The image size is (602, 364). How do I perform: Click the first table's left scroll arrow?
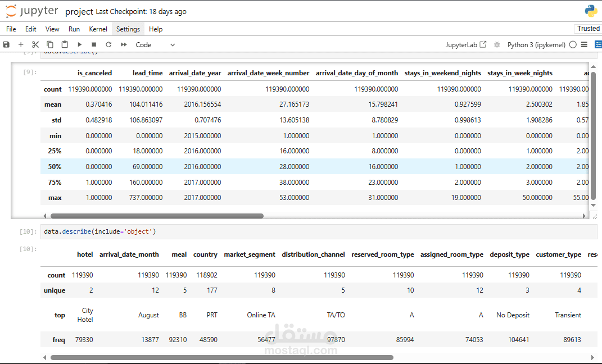[44, 216]
